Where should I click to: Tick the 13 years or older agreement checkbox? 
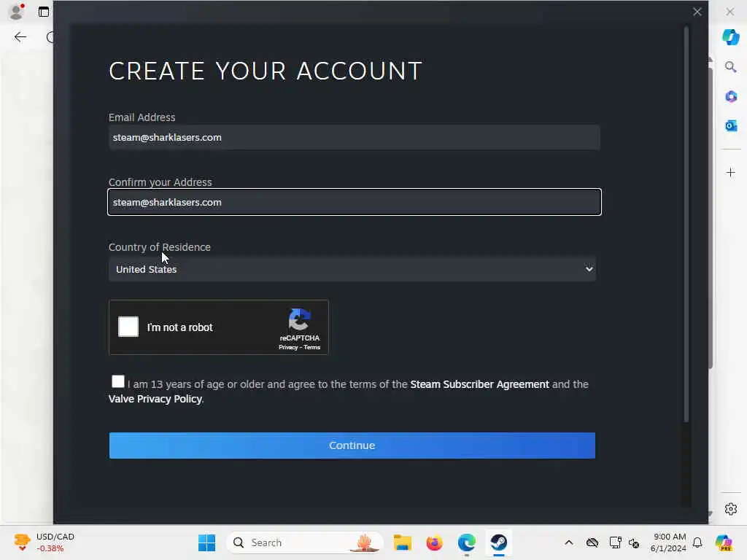[x=117, y=381]
